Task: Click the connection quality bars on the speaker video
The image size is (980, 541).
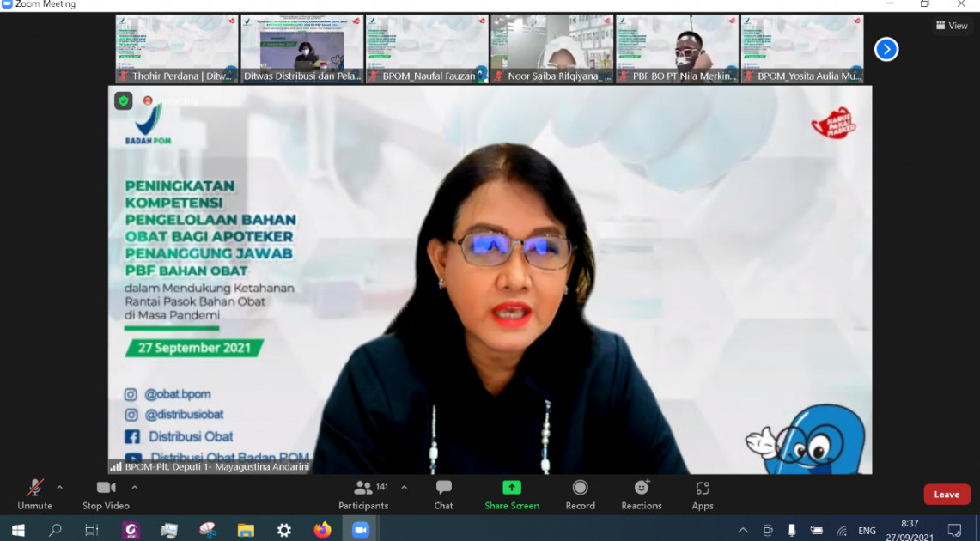Action: (116, 469)
